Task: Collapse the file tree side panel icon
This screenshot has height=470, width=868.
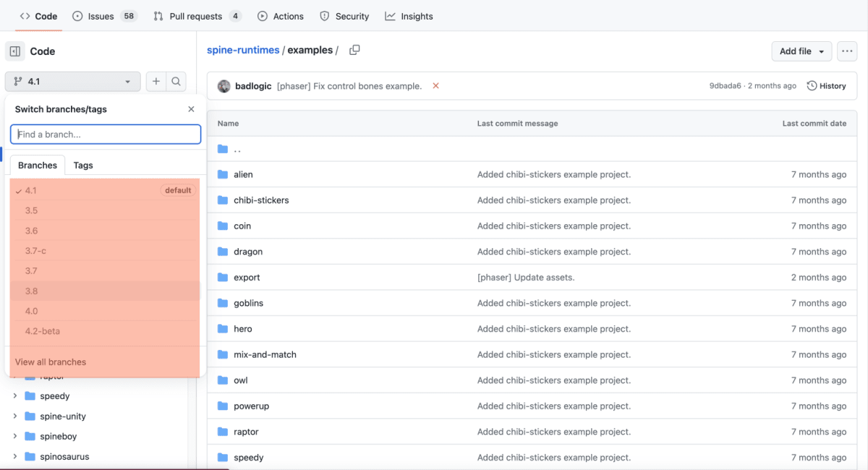Action: [15, 51]
